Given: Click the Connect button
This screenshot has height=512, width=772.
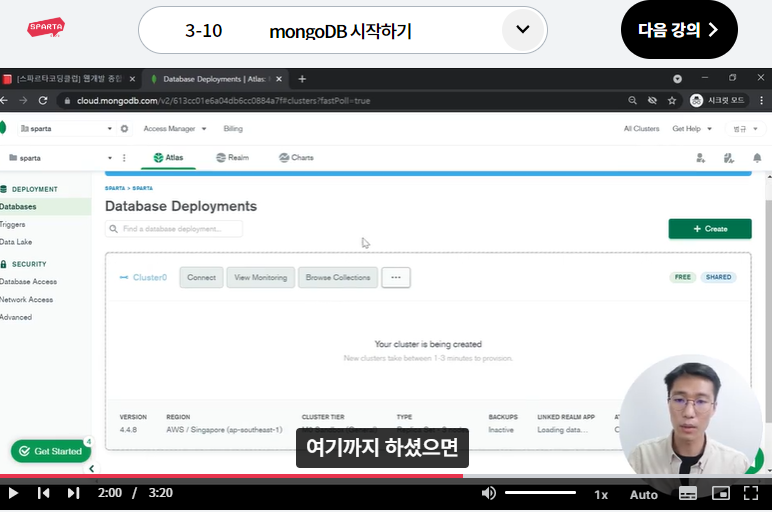Looking at the screenshot, I should pyautogui.click(x=201, y=278).
